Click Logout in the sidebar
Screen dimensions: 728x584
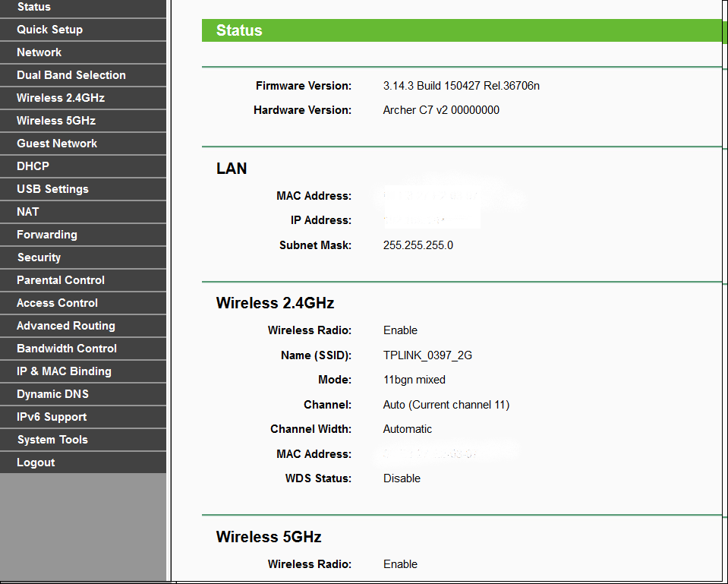click(35, 462)
